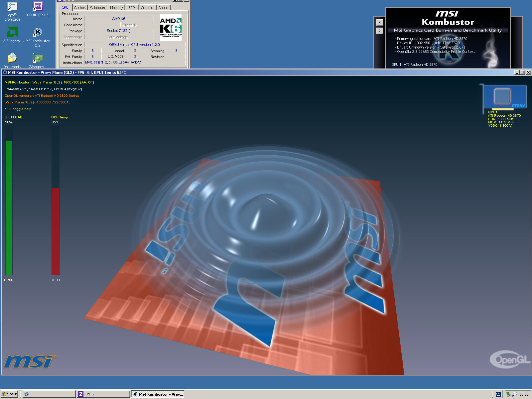This screenshot has width=532, height=399.
Task: Click the 90% GPU load value
Action: pyautogui.click(x=9, y=122)
